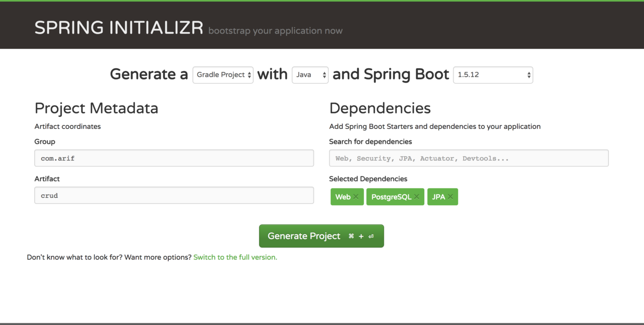644x325 pixels.
Task: Click the Artifact coordinates label
Action: [x=68, y=126]
